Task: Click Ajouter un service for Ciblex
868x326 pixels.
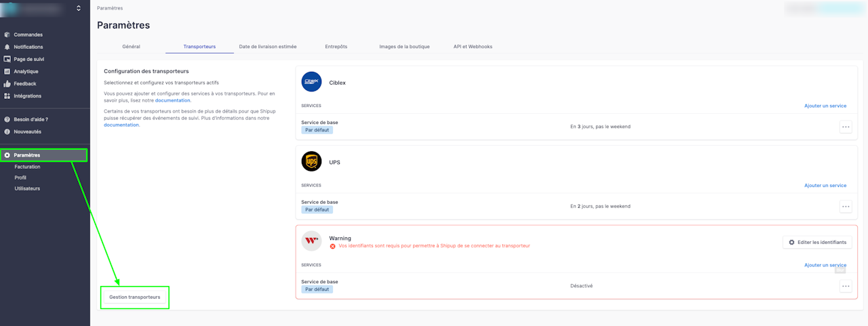Action: click(825, 106)
